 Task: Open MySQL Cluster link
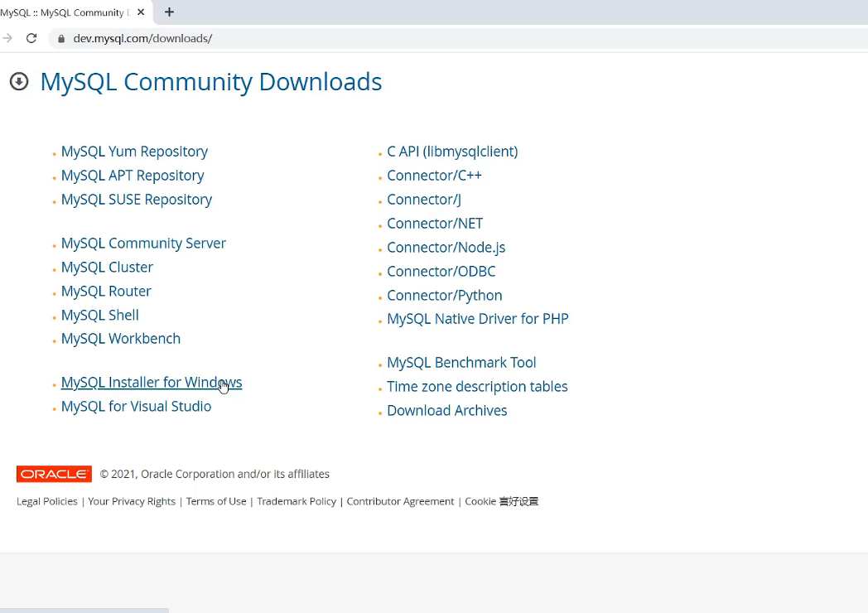coord(107,267)
